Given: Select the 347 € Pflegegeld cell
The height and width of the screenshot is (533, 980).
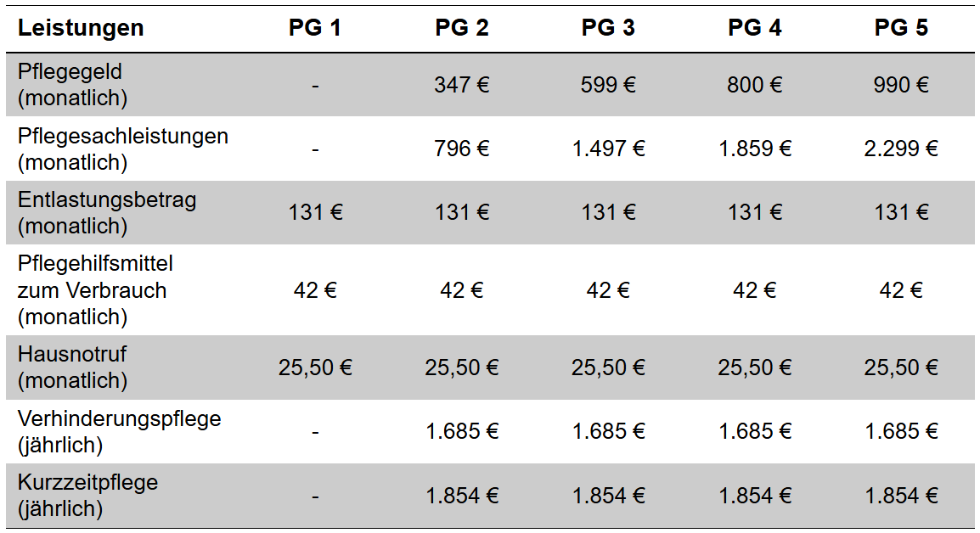Looking at the screenshot, I should 462,85.
